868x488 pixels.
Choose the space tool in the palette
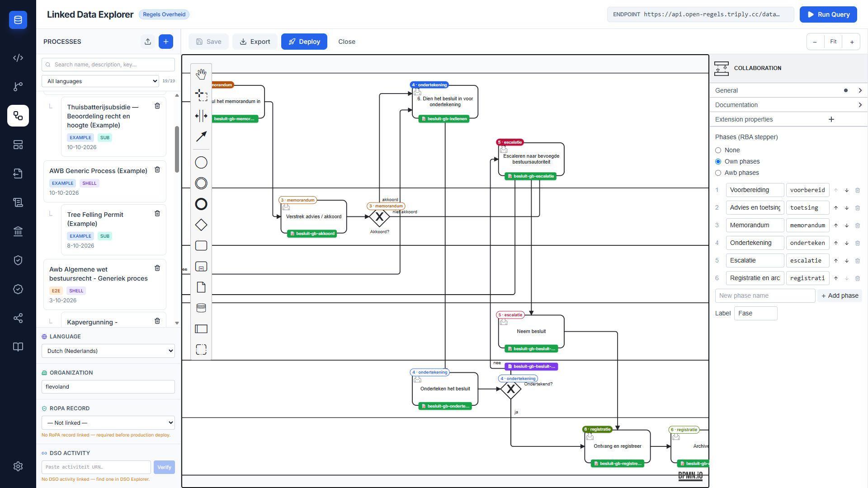pos(201,116)
